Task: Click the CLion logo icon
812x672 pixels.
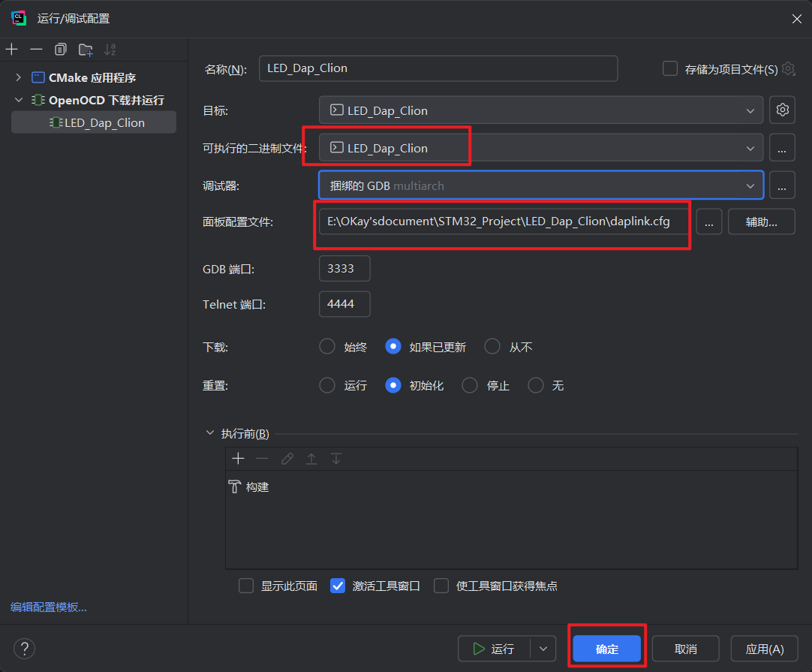Action: (x=19, y=18)
